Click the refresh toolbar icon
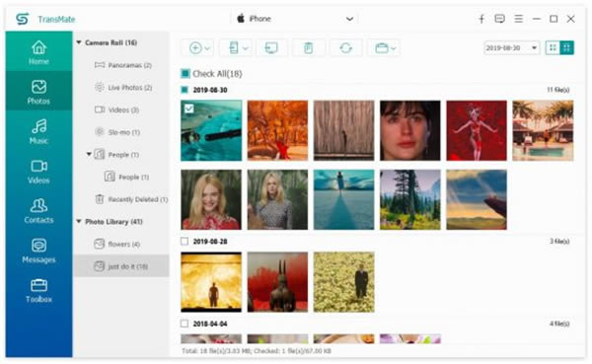Viewport: 592px width, 364px height. [345, 48]
